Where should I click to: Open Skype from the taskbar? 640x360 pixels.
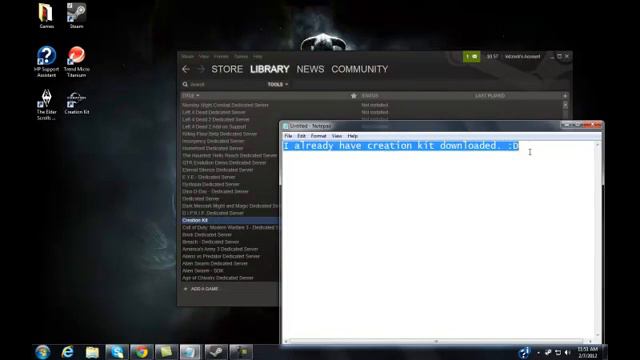(x=117, y=352)
